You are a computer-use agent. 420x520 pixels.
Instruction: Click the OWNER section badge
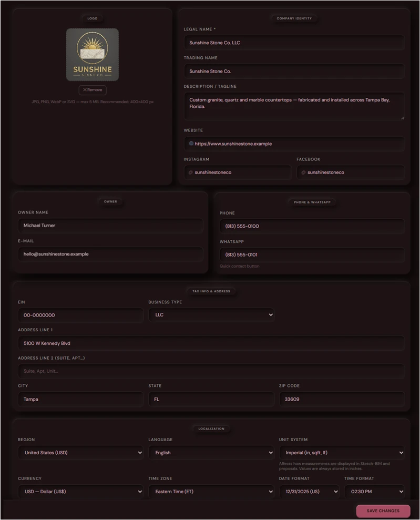(110, 201)
